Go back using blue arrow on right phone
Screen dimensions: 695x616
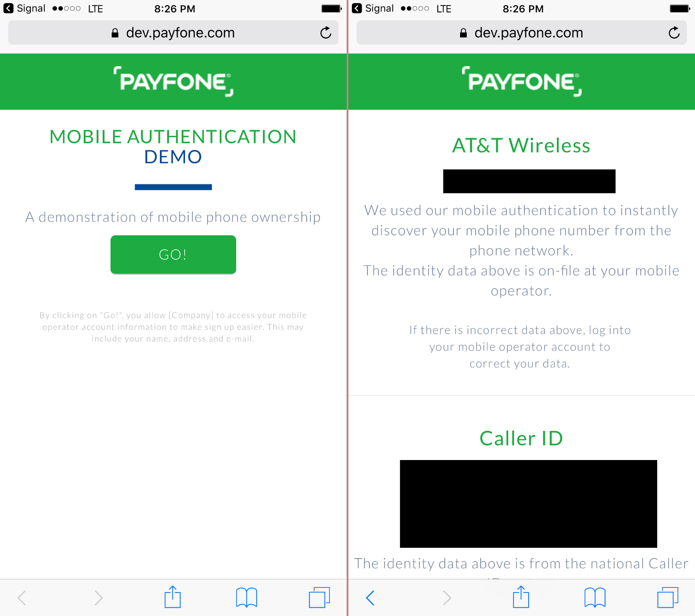(370, 598)
